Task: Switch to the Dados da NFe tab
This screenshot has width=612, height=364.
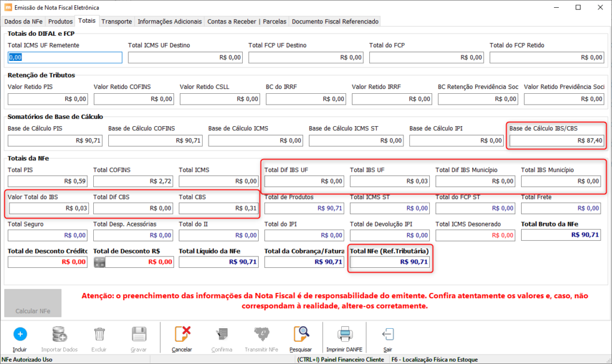Action: click(24, 21)
